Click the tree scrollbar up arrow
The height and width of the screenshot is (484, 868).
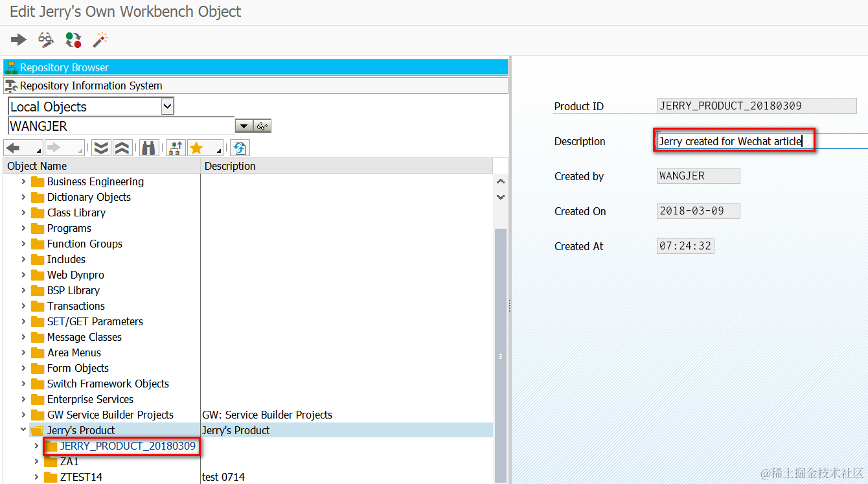pyautogui.click(x=501, y=182)
